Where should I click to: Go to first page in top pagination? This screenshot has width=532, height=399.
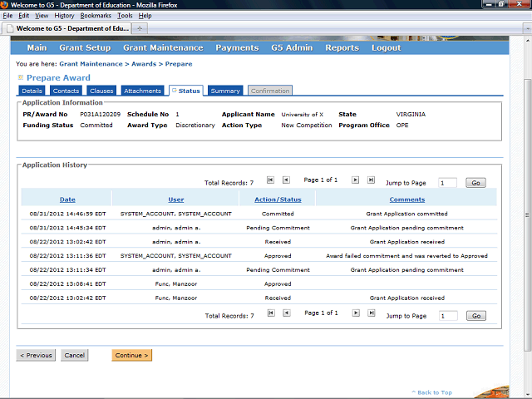[x=270, y=180]
